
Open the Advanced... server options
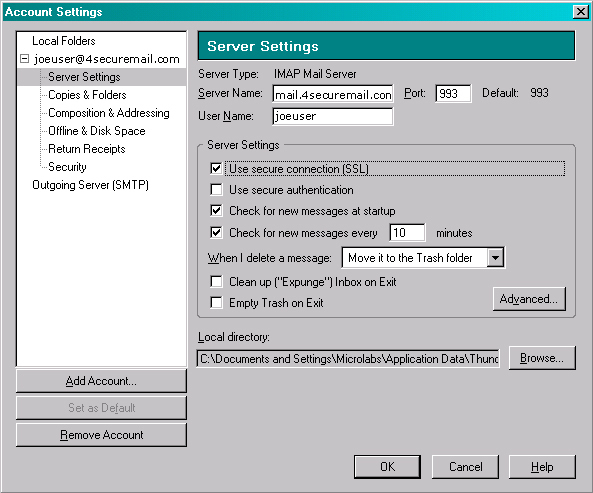click(x=529, y=299)
